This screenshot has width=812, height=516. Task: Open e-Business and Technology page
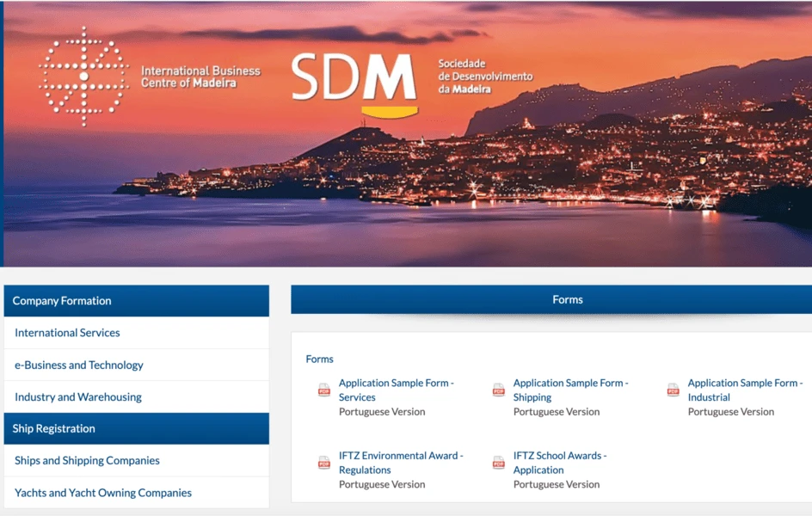(79, 365)
